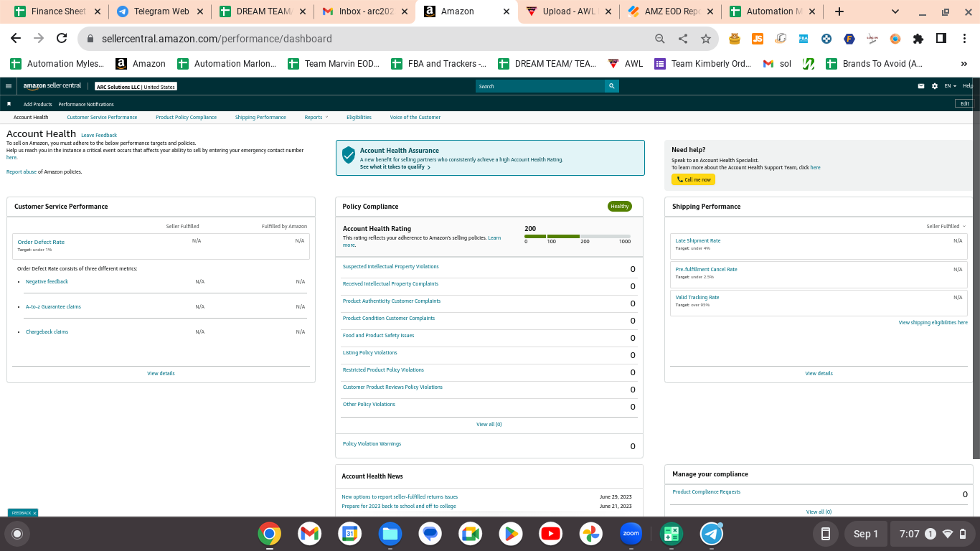Launch Chrome from the shelf
Image resolution: width=980 pixels, height=551 pixels.
tap(270, 534)
